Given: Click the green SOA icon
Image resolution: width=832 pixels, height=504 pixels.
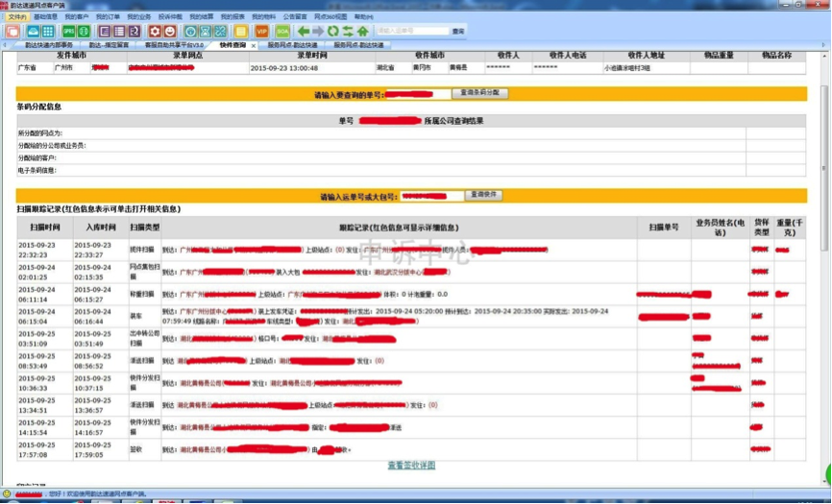Looking at the screenshot, I should pos(282,32).
